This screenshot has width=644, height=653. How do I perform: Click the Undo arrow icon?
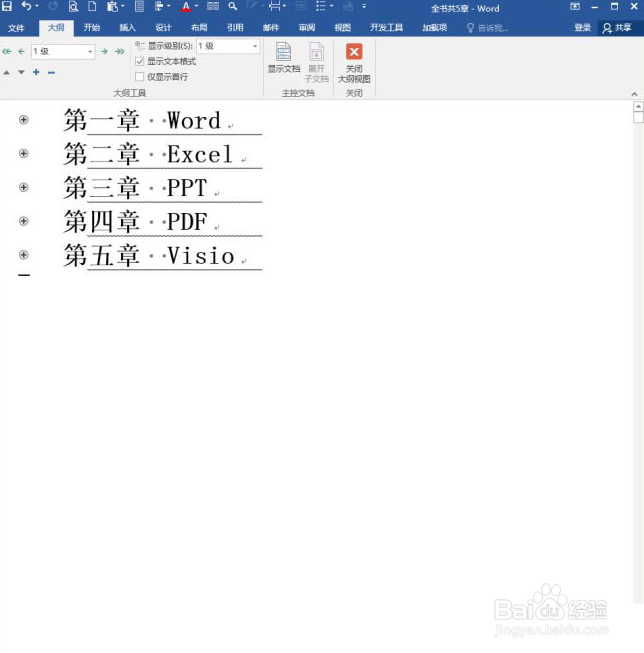click(26, 6)
